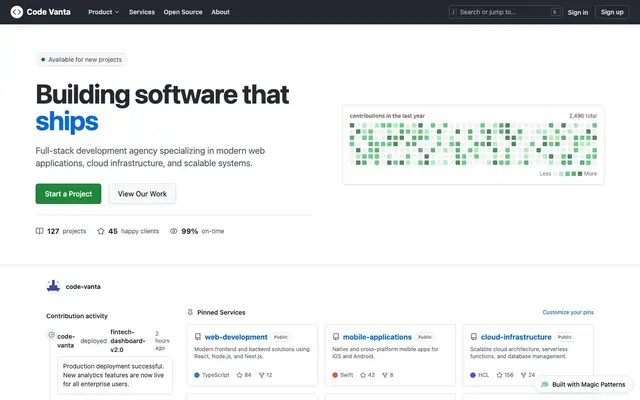Open the Open Source nav item
640x400 pixels.
click(183, 12)
